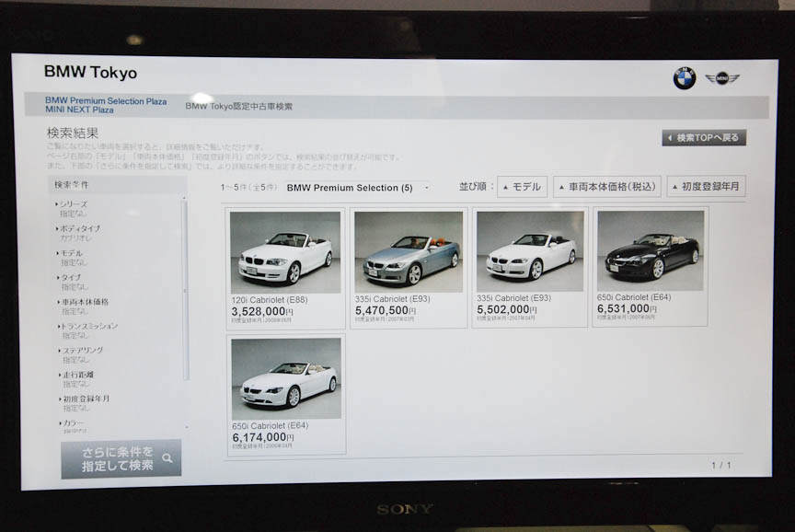The image size is (795, 532).
Task: Open BMW Premium Selection Plaza link
Action: (x=106, y=101)
